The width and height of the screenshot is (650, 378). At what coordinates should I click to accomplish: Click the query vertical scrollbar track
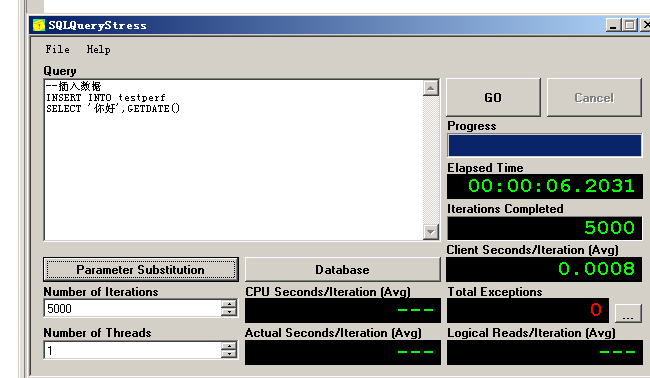431,160
